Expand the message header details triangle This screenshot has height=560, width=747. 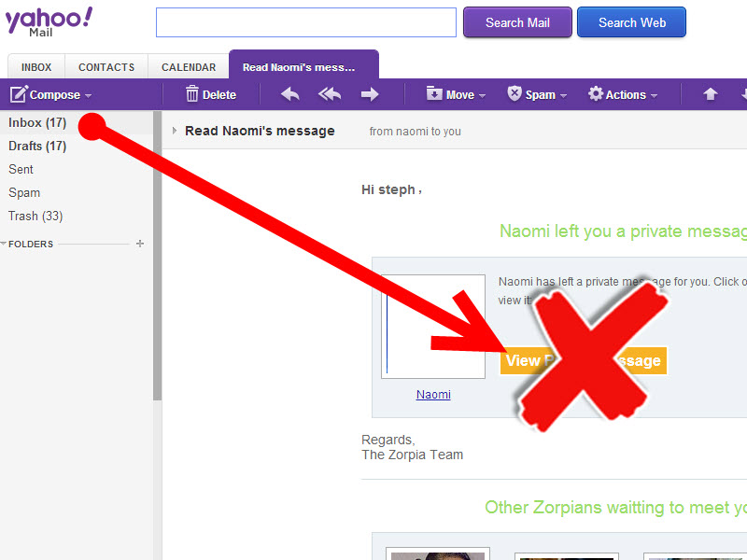175,131
